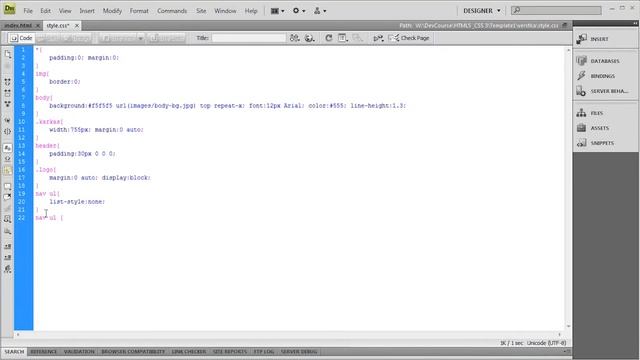Open Modify menu
Screen dimensions: 640x360
112,11
